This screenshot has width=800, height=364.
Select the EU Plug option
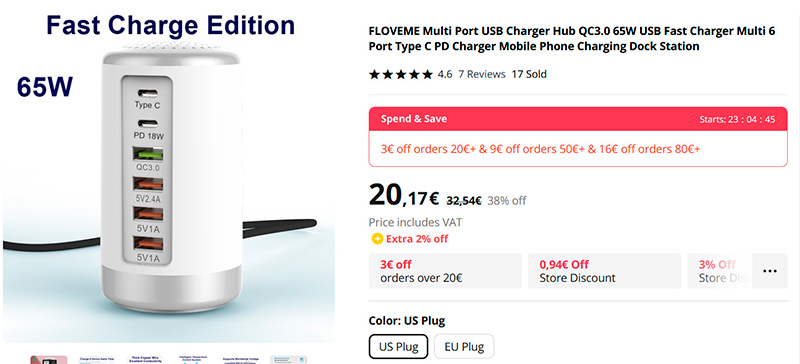coord(464,347)
